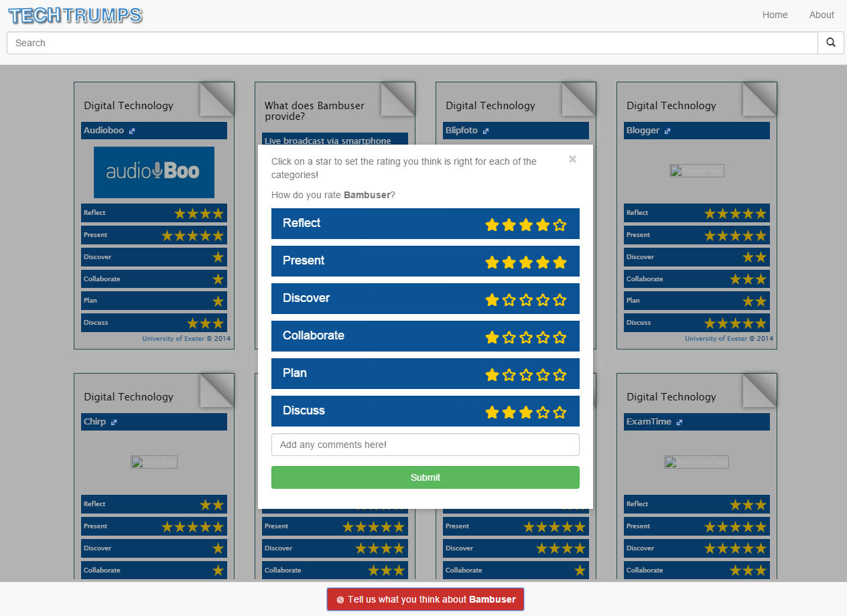Set Present rating to four stars
This screenshot has height=616, width=847.
(543, 262)
